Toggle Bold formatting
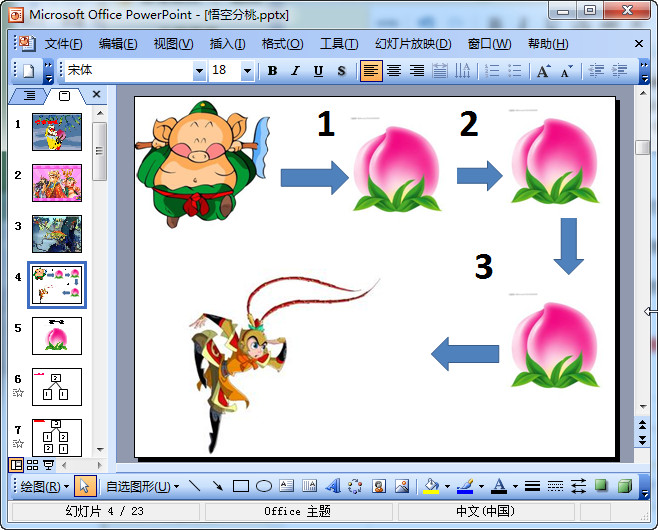The width and height of the screenshot is (658, 530). pos(272,70)
